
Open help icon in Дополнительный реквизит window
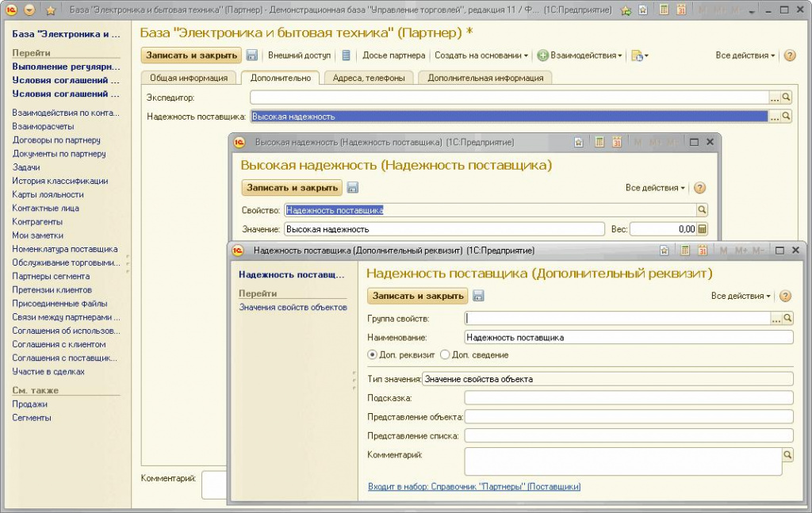coord(785,296)
